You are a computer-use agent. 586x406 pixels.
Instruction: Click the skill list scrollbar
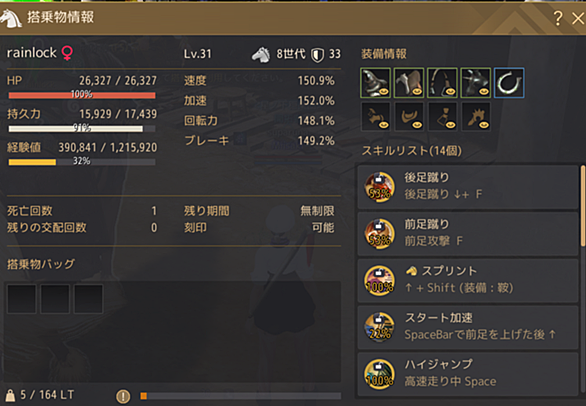click(583, 206)
